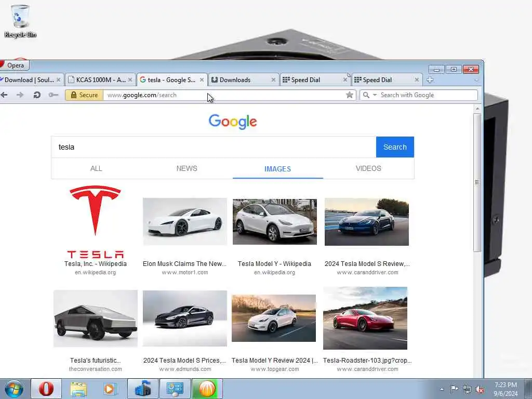Switch to NEWS results tab

pos(187,168)
